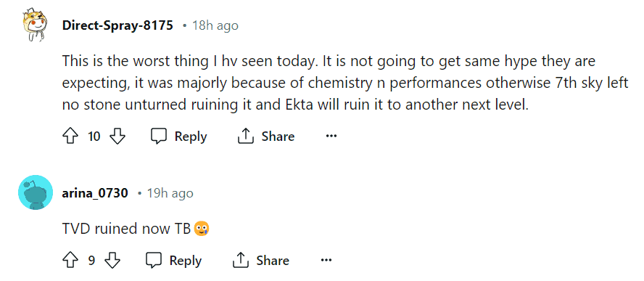Click the comment text mentioning Ekta
Image resolution: width=644 pixels, height=281 pixels.
point(345,83)
